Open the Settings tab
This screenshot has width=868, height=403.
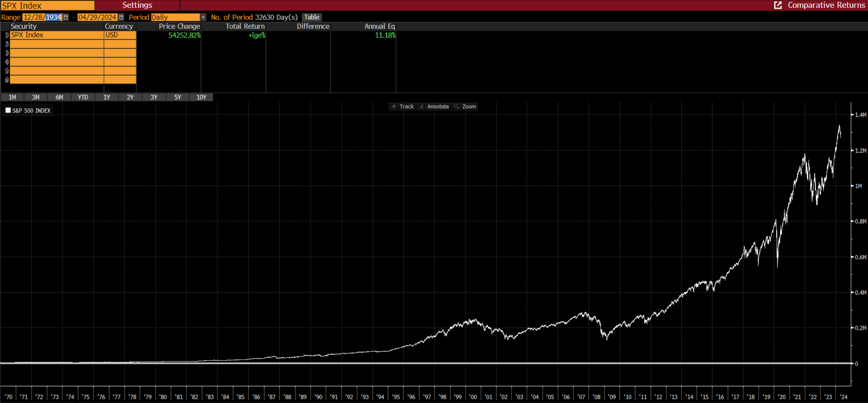coord(137,5)
